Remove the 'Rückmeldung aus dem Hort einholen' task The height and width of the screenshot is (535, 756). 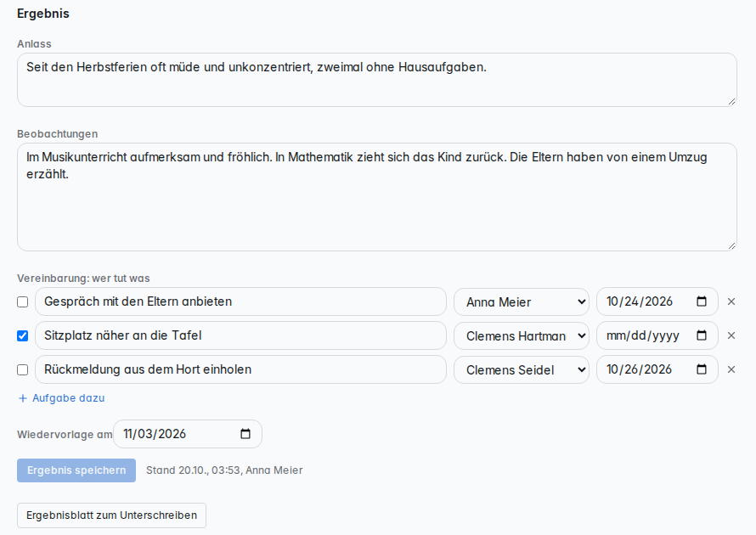(x=731, y=369)
